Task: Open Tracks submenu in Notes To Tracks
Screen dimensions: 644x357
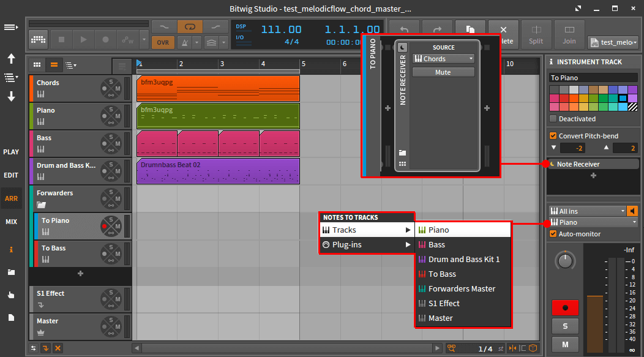Action: 367,230
